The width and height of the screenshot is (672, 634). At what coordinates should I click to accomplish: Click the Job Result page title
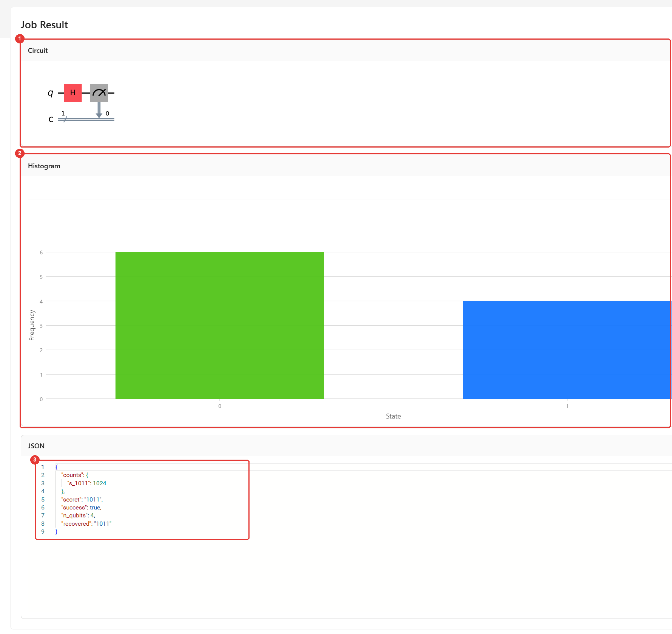click(44, 25)
